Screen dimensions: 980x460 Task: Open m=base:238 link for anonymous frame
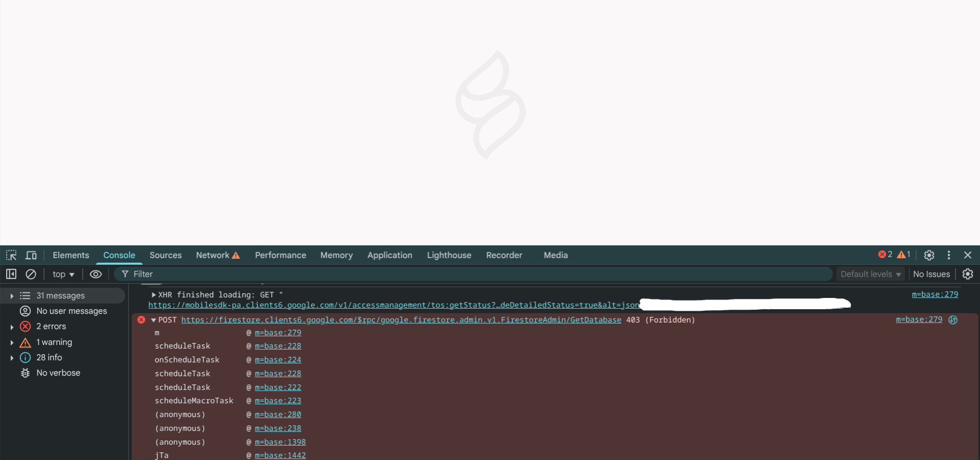278,428
